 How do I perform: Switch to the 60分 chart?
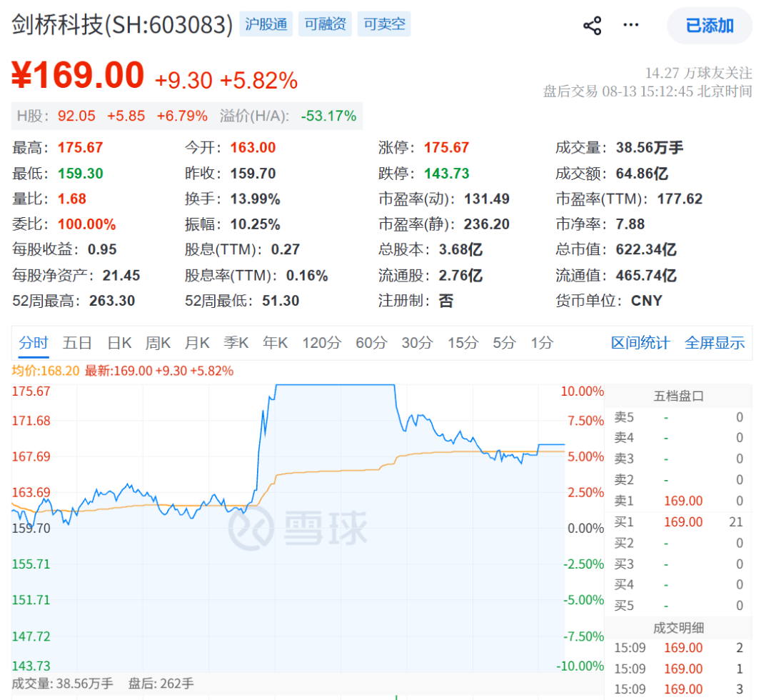[x=372, y=343]
